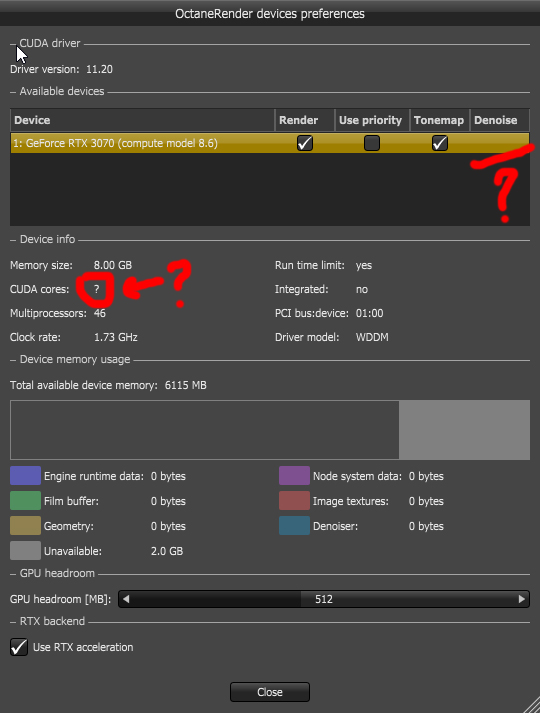Click the PCI bus:device value 01:00
The height and width of the screenshot is (713, 540).
tap(370, 313)
